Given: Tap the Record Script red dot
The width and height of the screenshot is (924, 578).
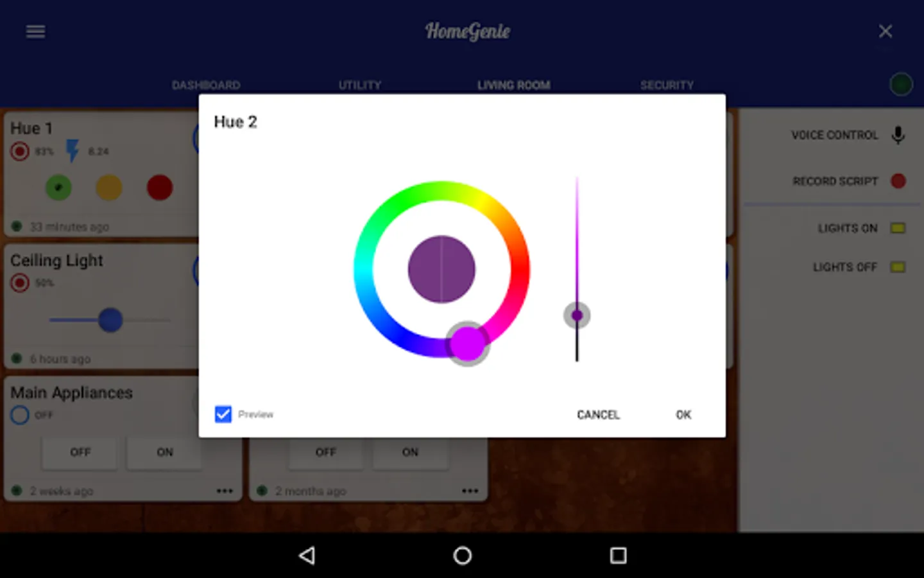Looking at the screenshot, I should tap(898, 181).
